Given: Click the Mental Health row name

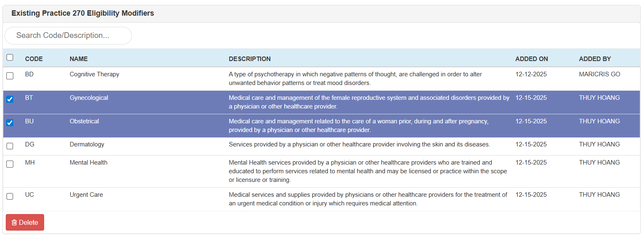Looking at the screenshot, I should pyautogui.click(x=88, y=163).
